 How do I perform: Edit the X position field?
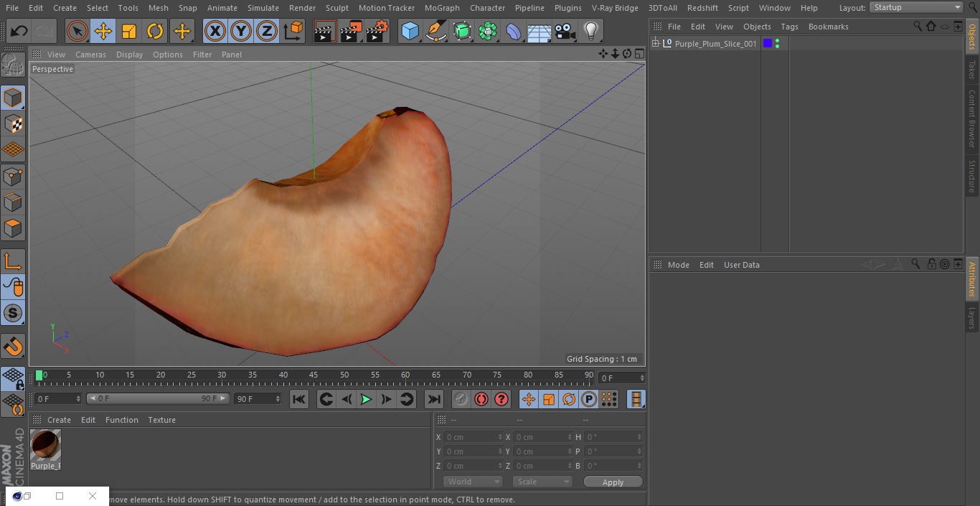pyautogui.click(x=473, y=437)
